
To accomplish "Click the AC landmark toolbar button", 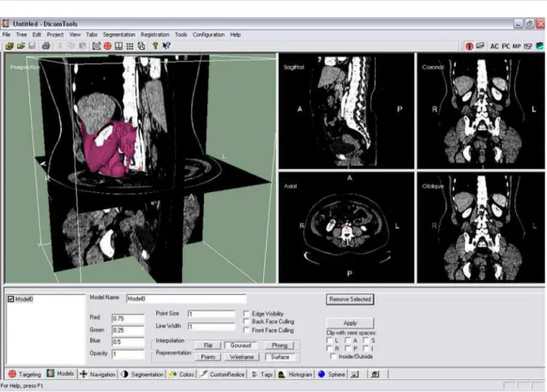I will tap(495, 46).
